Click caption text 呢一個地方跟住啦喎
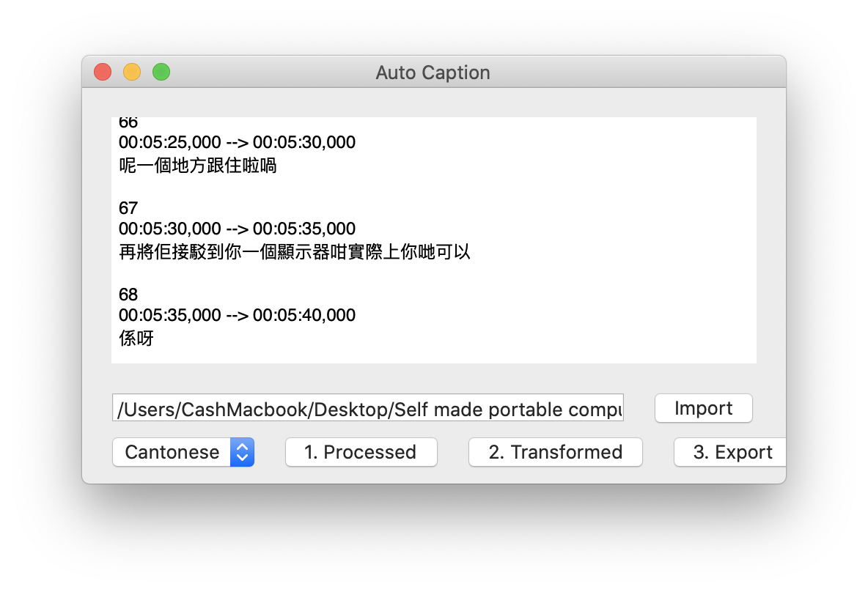This screenshot has height=592, width=868. pyautogui.click(x=198, y=166)
